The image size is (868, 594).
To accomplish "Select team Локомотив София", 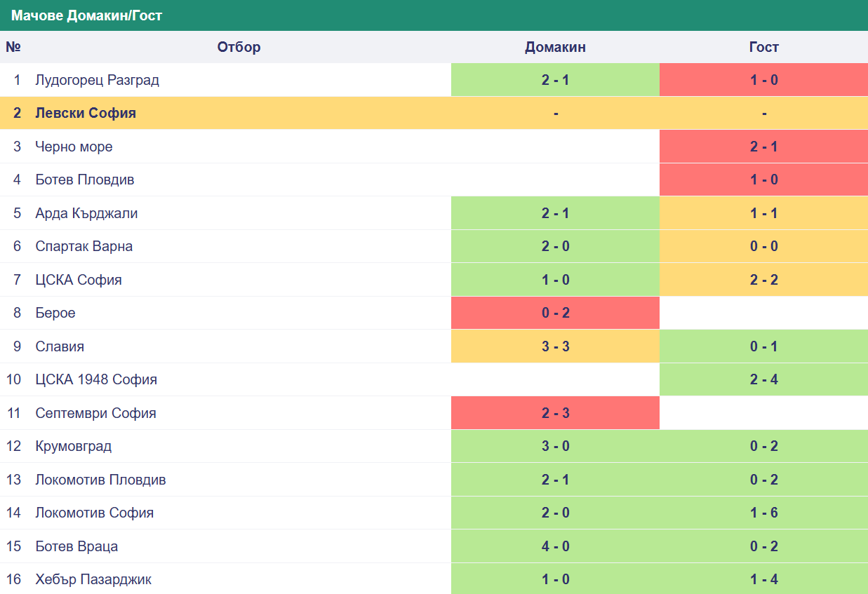I will click(95, 513).
